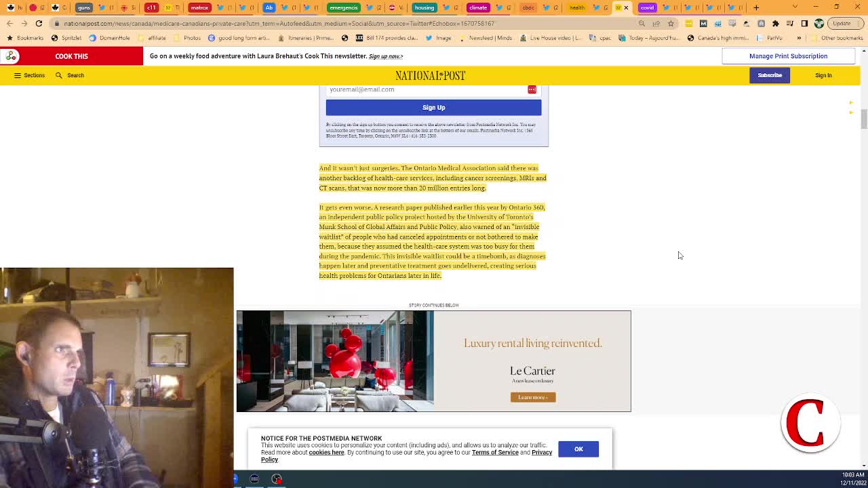This screenshot has width=868, height=488.
Task: Close the active National Post tab
Action: [626, 7]
